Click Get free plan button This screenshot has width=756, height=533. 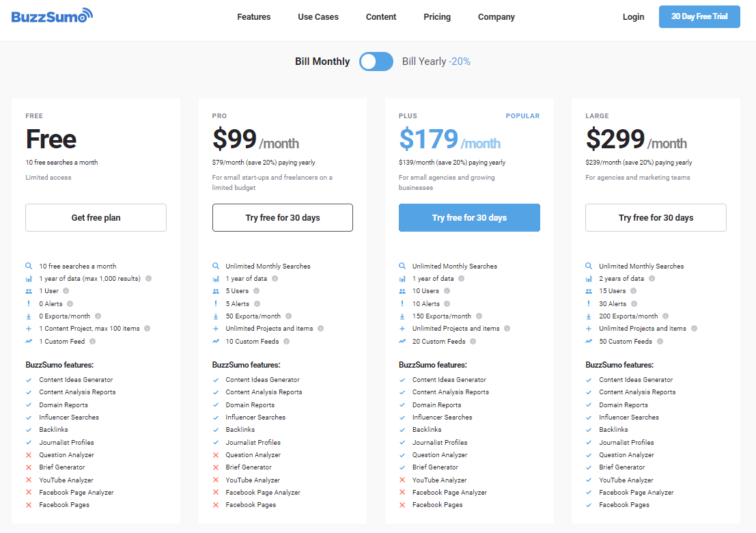(96, 217)
